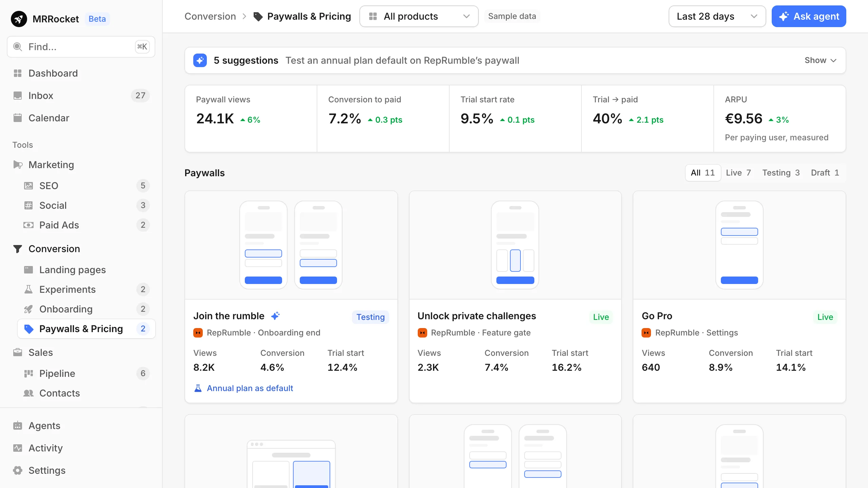Click the Conversion to paid metric card
This screenshot has width=868, height=488.
383,119
